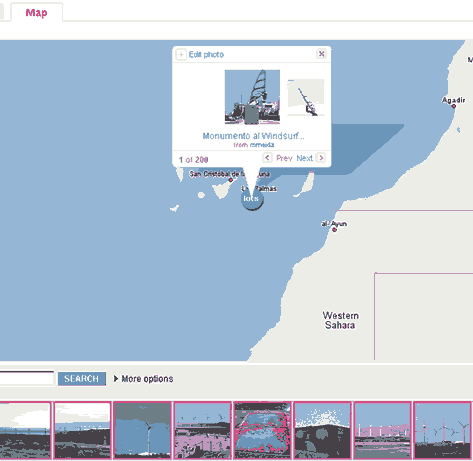Screen dimensions: 473x461
Task: Open the windsurf monument photo thumbnail
Action: 252,97
